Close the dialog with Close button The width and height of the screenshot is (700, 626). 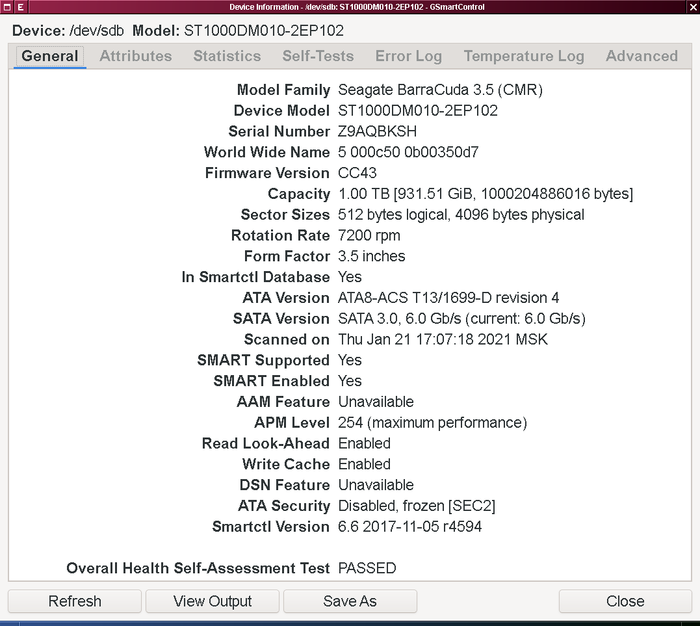coord(625,601)
